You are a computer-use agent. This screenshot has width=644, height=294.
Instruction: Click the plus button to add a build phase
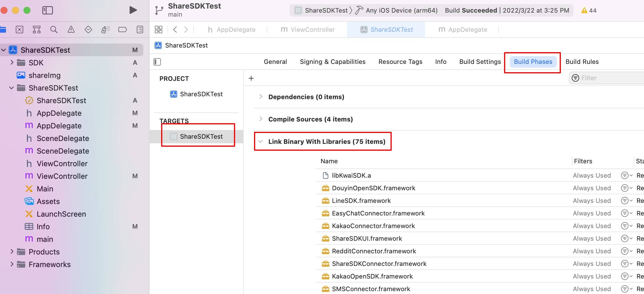[251, 78]
